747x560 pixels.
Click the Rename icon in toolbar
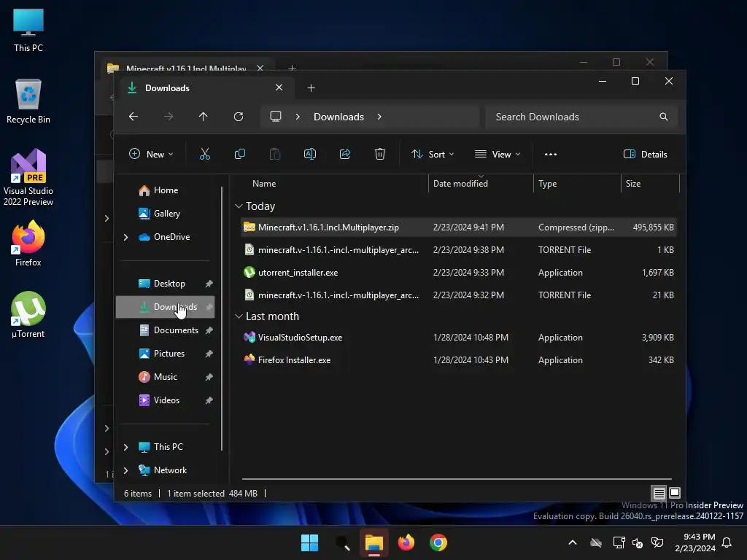pyautogui.click(x=309, y=154)
